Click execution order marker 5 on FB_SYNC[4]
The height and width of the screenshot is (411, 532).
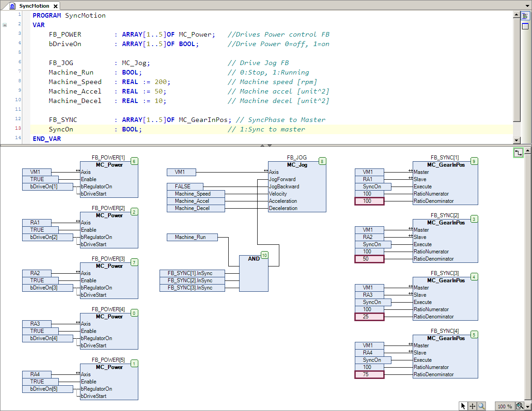pos(474,334)
